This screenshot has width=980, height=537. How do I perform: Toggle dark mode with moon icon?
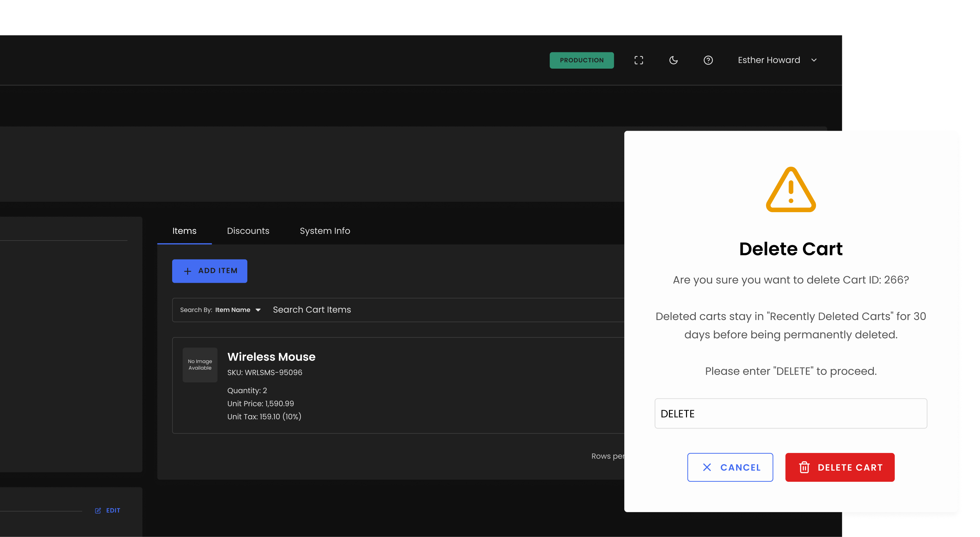(x=673, y=60)
